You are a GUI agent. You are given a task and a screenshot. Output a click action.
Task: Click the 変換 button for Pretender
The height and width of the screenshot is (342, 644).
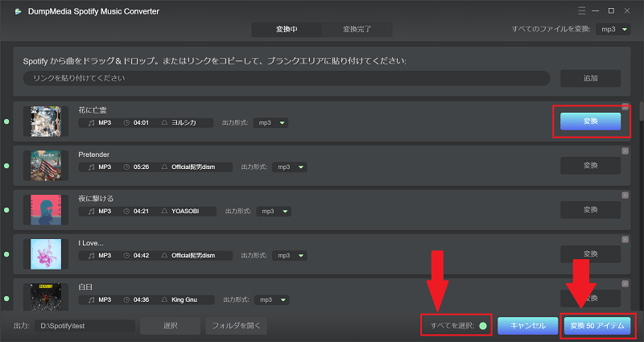pyautogui.click(x=590, y=166)
